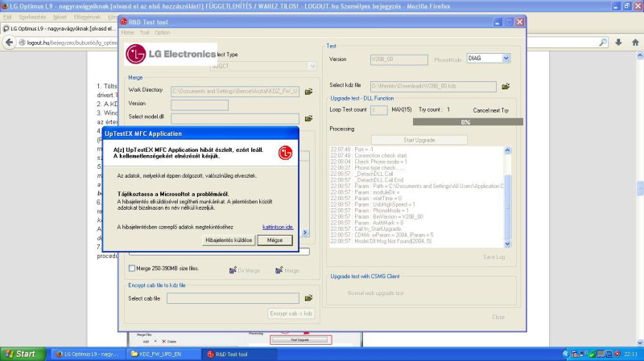Click the scroll right arrow behind error dialog
644x361 pixels.
coord(305,232)
